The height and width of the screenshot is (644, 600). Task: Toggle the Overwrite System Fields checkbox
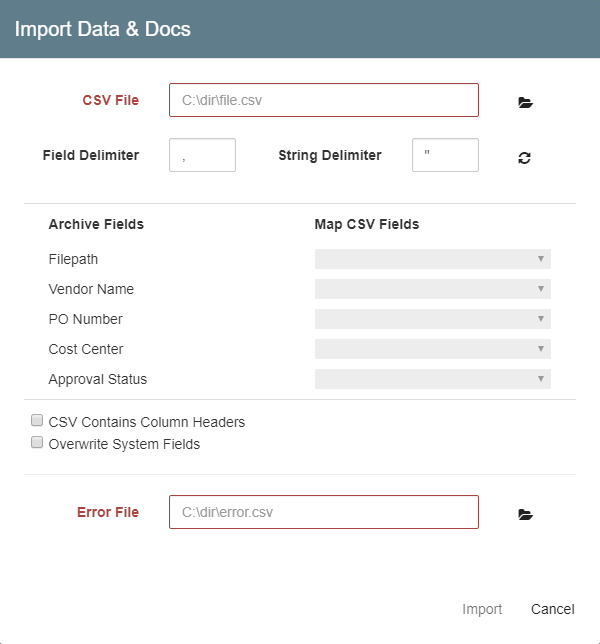tap(38, 443)
